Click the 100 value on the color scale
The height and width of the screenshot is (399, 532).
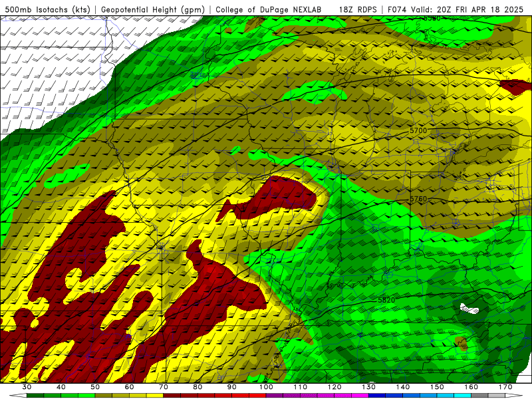coord(266,387)
